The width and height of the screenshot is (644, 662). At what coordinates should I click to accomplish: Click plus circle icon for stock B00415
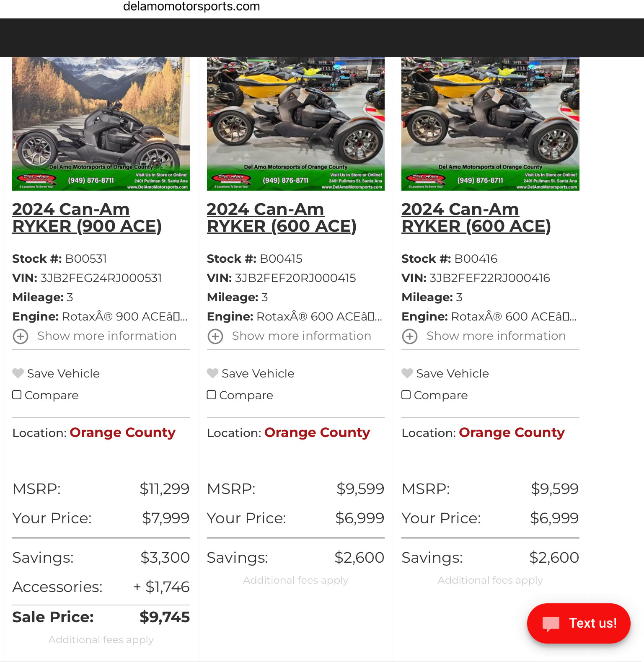click(x=215, y=336)
